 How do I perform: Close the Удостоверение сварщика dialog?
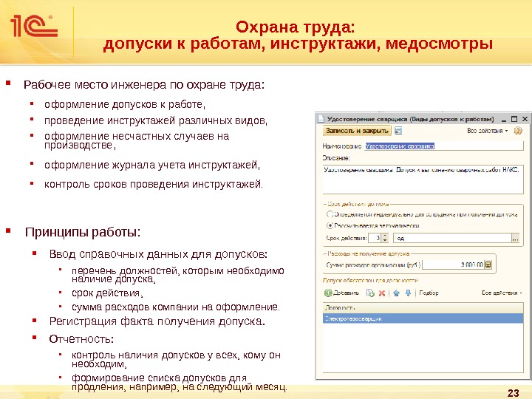[525, 119]
